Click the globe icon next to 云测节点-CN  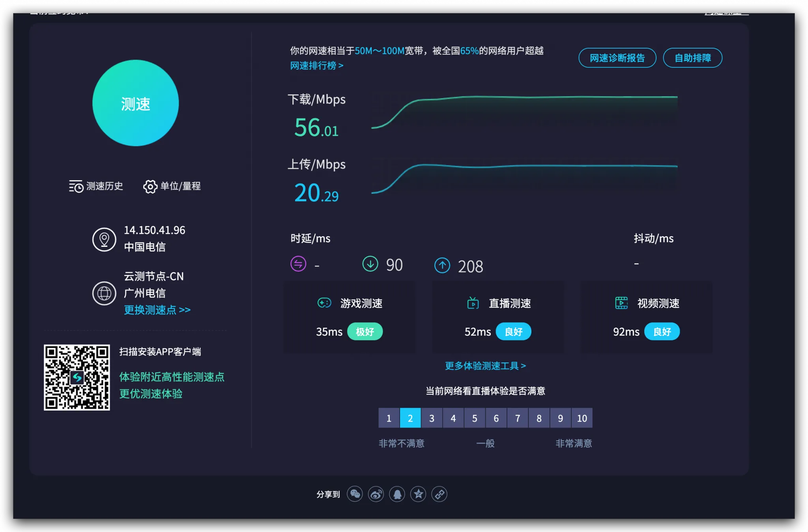(x=104, y=293)
